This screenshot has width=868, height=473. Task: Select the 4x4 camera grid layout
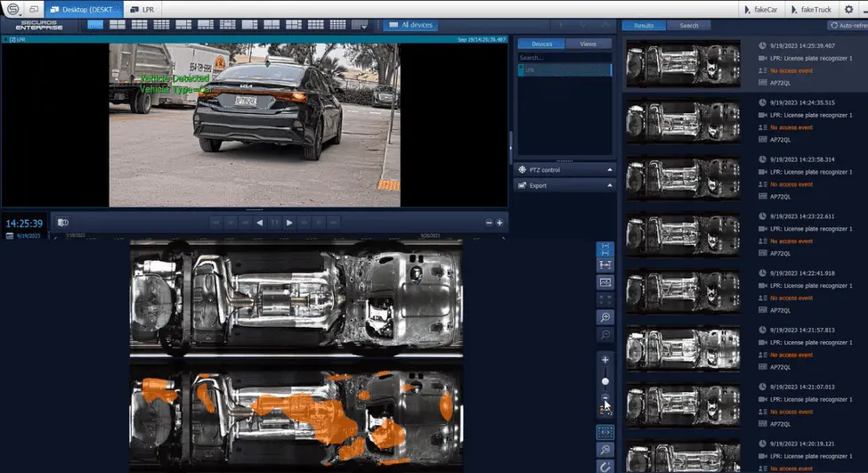pos(162,25)
